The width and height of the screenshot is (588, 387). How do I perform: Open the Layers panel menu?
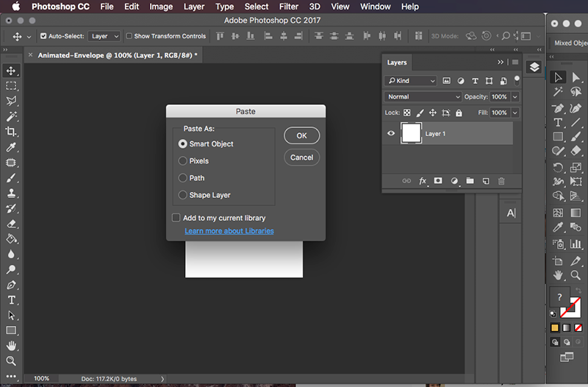pos(515,63)
